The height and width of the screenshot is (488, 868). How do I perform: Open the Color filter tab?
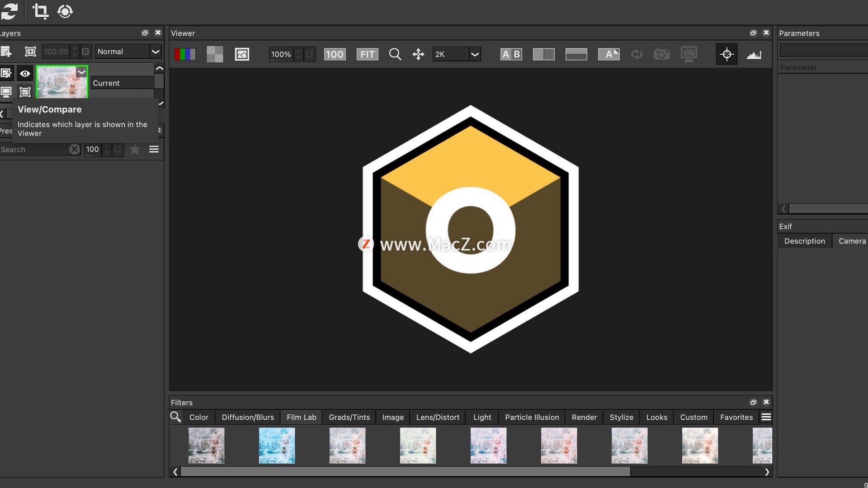(199, 417)
